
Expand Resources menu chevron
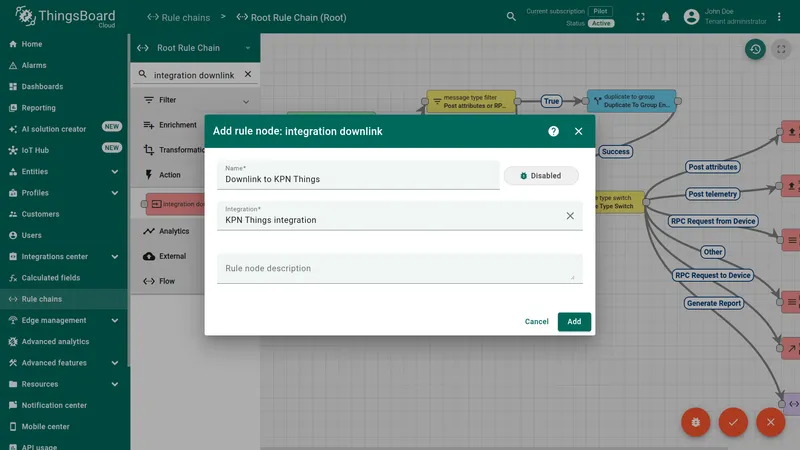point(115,384)
